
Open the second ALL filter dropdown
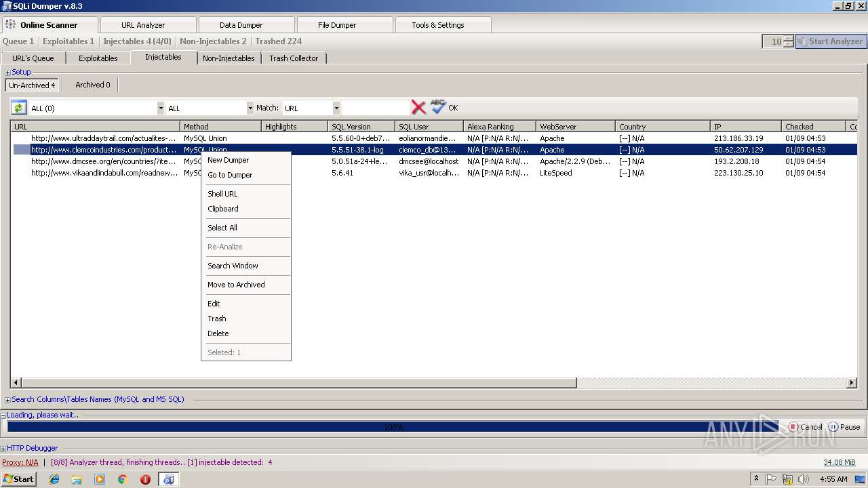[250, 108]
